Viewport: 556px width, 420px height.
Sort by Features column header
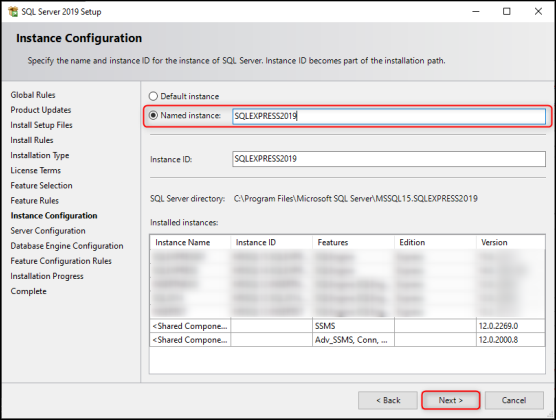[x=354, y=242]
